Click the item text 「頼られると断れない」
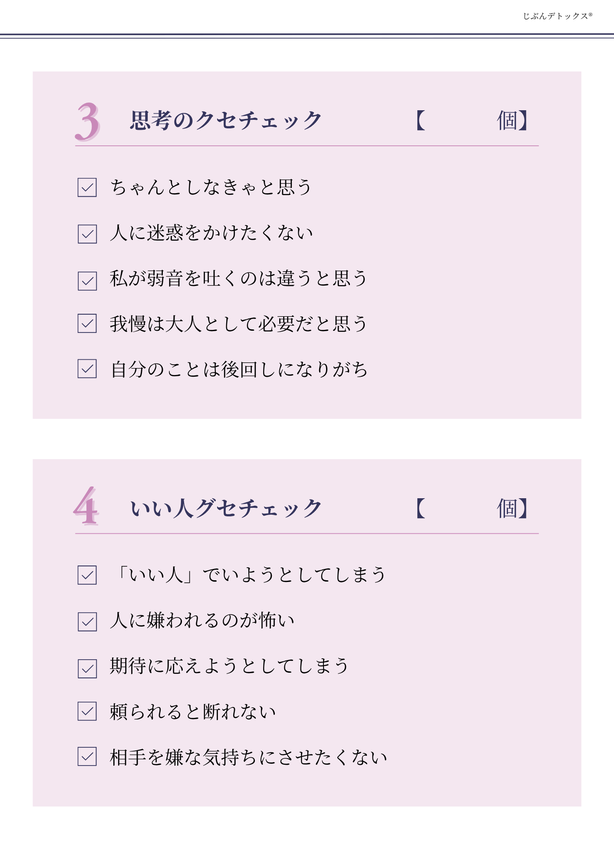 click(x=193, y=712)
